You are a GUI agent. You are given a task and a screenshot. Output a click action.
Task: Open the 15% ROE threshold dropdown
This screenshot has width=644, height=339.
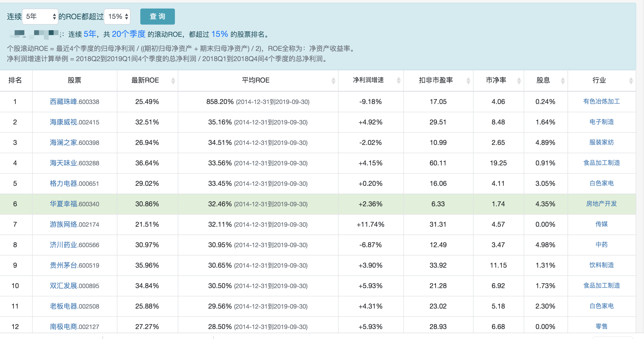tap(117, 17)
